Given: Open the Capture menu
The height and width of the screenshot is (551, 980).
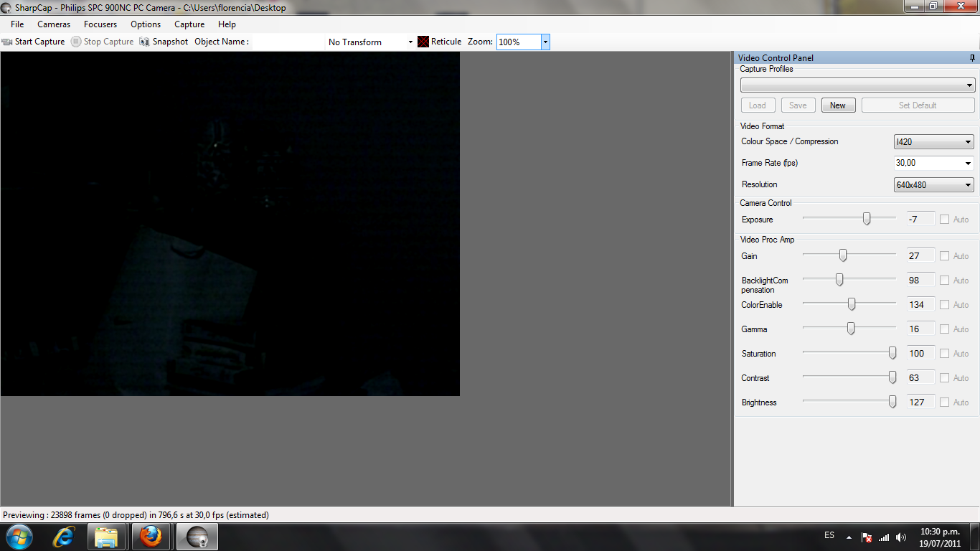Looking at the screenshot, I should tap(189, 24).
